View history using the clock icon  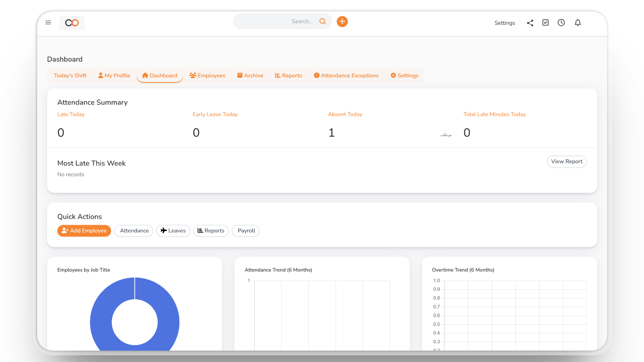[x=561, y=22]
